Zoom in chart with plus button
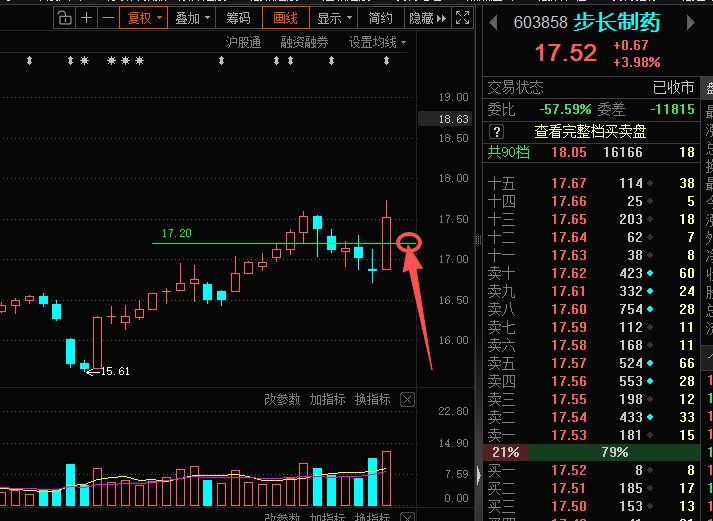Viewport: 713px width, 521px height. point(86,18)
